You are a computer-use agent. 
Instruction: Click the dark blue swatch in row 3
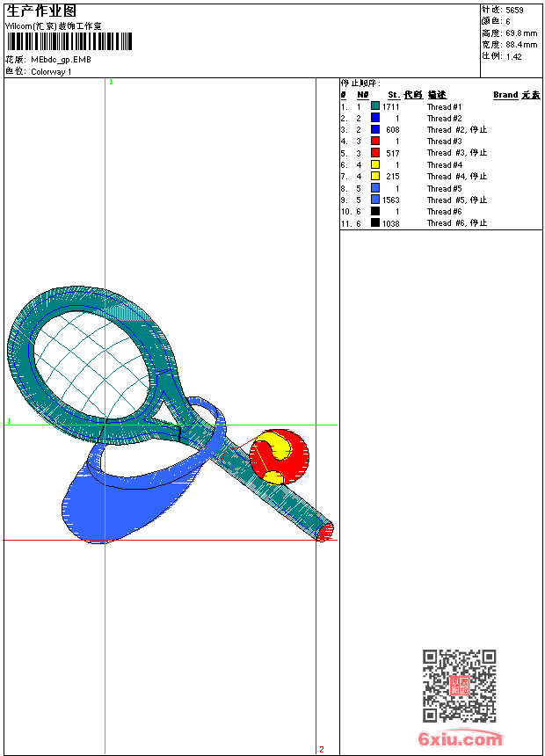coord(374,129)
